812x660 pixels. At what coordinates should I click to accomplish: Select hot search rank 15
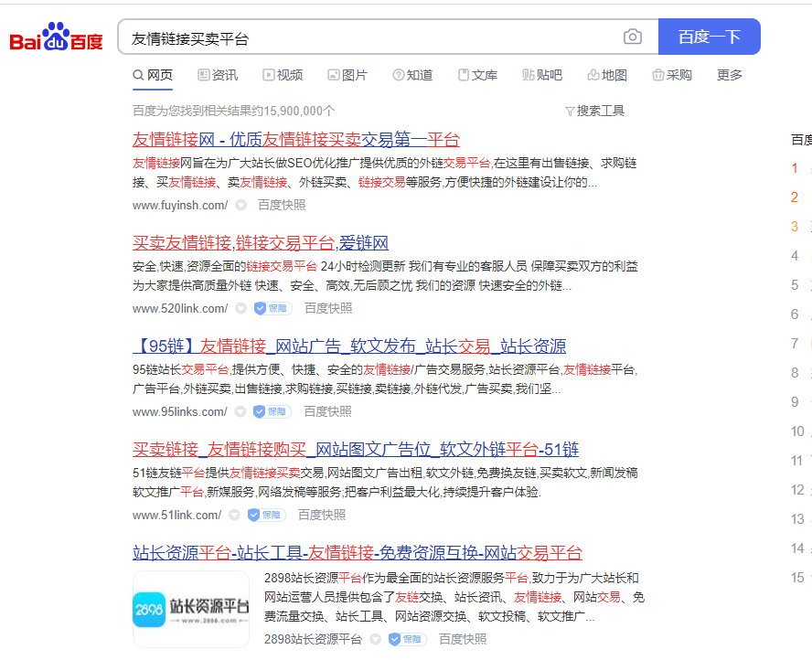[797, 578]
